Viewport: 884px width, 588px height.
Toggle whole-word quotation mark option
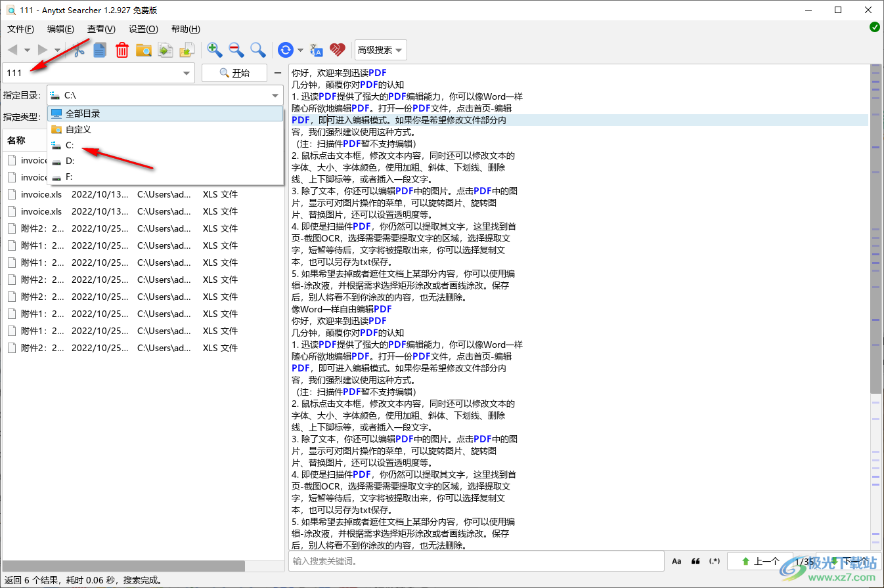pos(696,562)
